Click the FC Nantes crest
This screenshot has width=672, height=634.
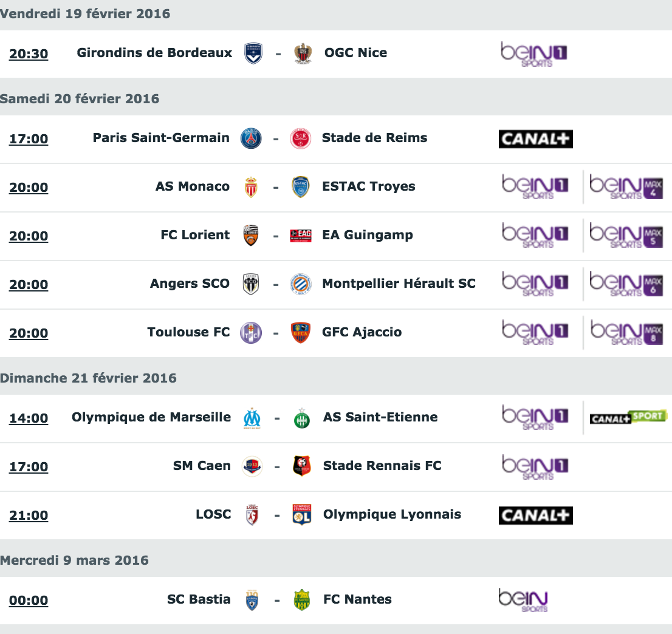coord(302,600)
